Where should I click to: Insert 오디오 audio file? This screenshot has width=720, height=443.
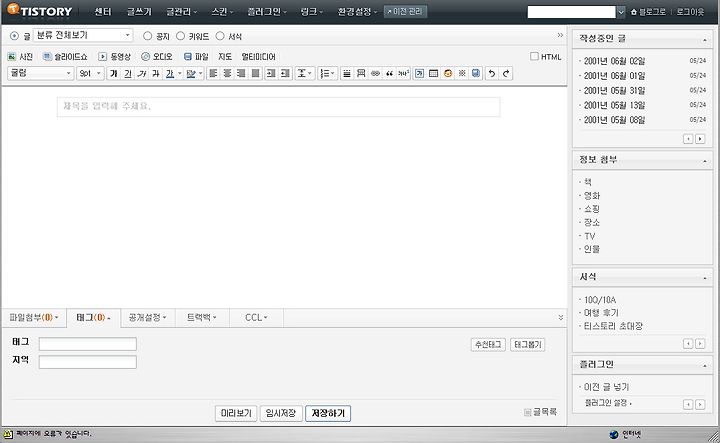point(157,56)
